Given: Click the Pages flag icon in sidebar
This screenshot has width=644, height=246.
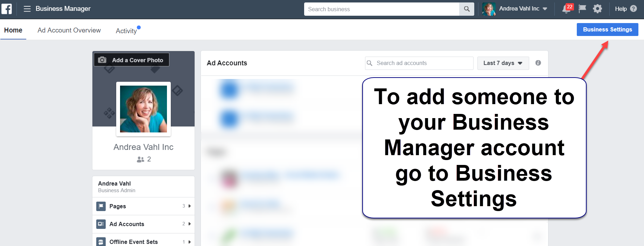Looking at the screenshot, I should point(101,206).
